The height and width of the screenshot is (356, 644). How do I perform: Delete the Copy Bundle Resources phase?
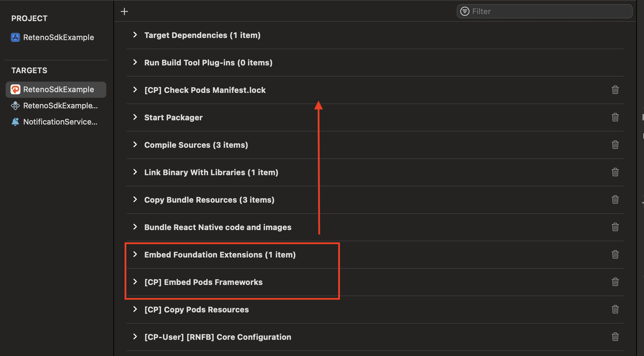(615, 199)
